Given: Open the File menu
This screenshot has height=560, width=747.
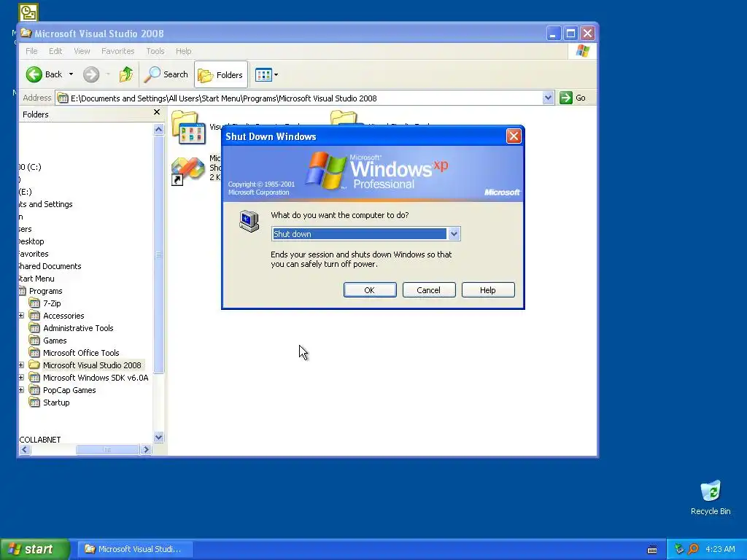Looking at the screenshot, I should (31, 51).
